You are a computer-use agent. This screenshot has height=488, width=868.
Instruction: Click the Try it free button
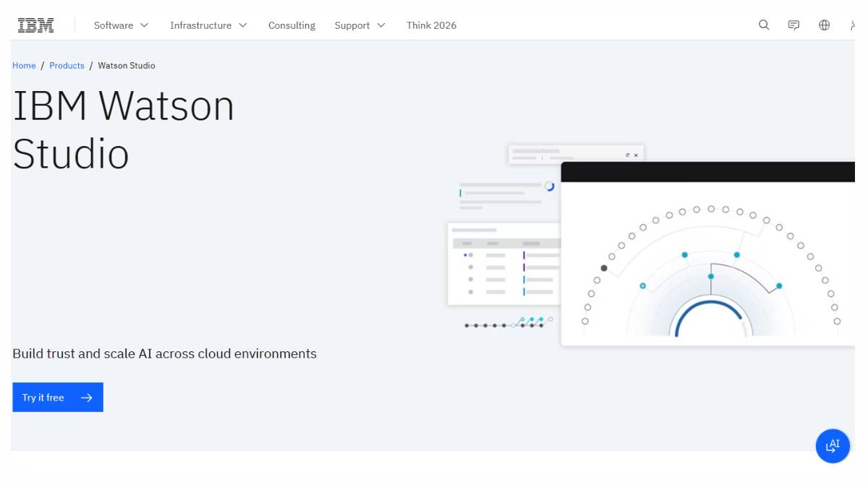[58, 398]
